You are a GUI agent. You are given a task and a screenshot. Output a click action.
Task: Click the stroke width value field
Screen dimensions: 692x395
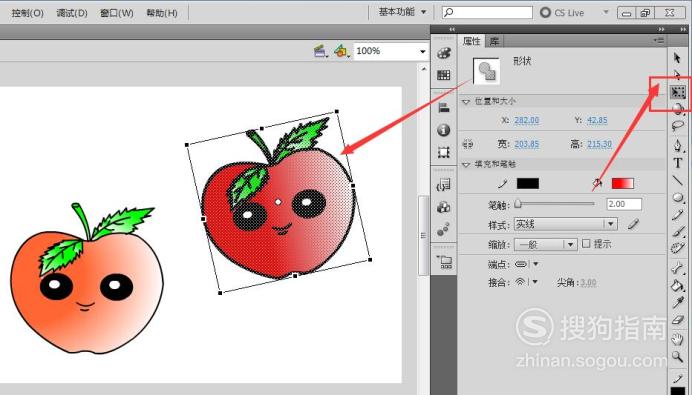coord(624,204)
